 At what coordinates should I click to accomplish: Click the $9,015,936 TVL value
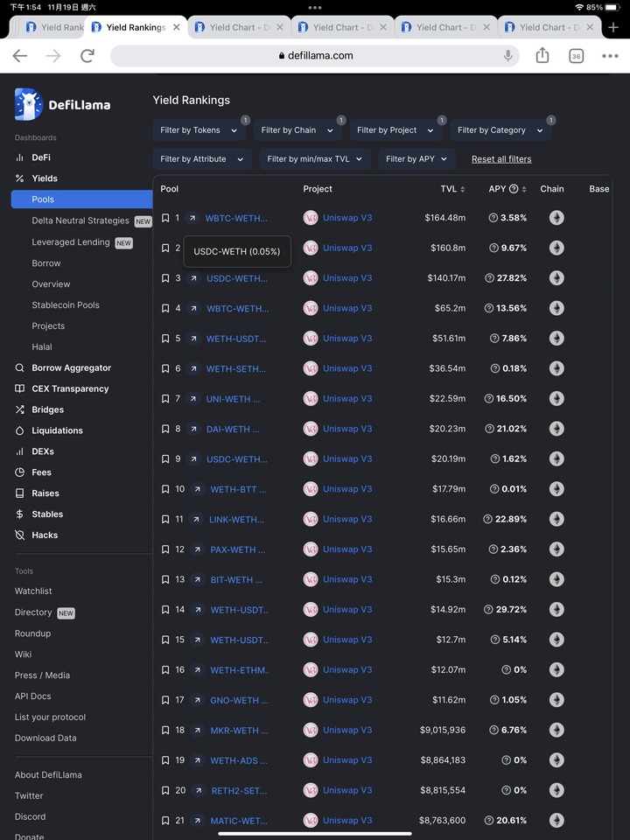pos(443,730)
